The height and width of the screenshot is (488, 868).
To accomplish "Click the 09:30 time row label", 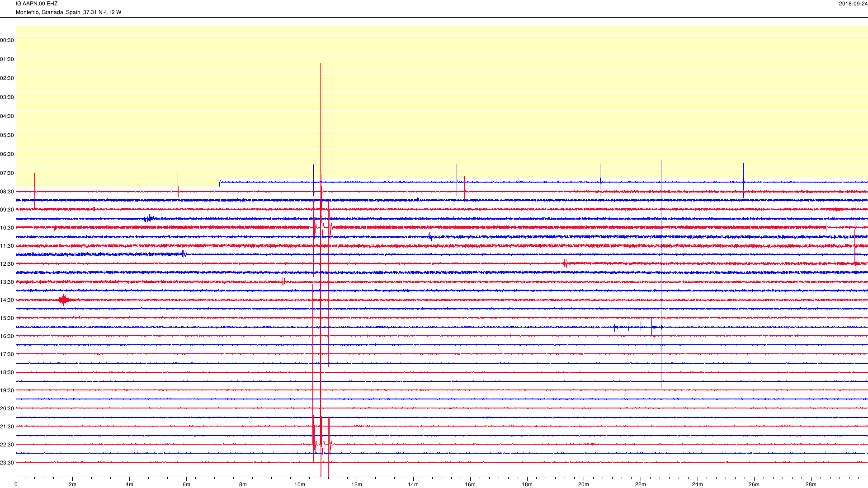I will click(7, 210).
